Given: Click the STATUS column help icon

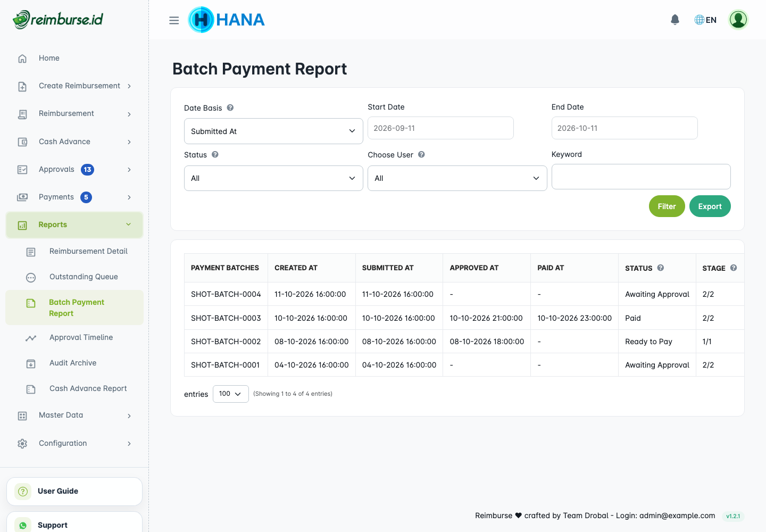Looking at the screenshot, I should (x=661, y=268).
